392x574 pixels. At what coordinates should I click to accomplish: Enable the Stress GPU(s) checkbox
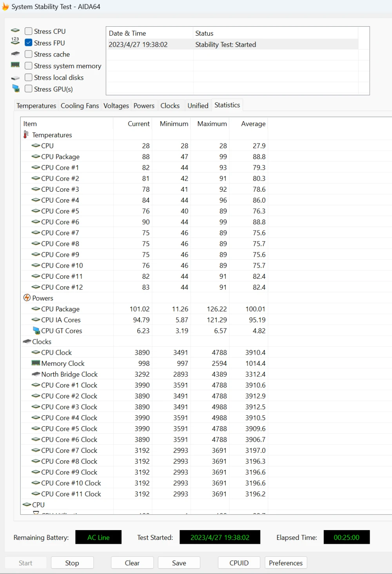click(x=29, y=89)
